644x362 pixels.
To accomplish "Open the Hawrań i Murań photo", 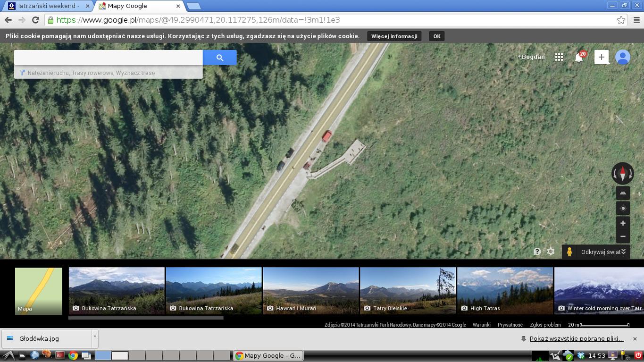I will click(310, 290).
